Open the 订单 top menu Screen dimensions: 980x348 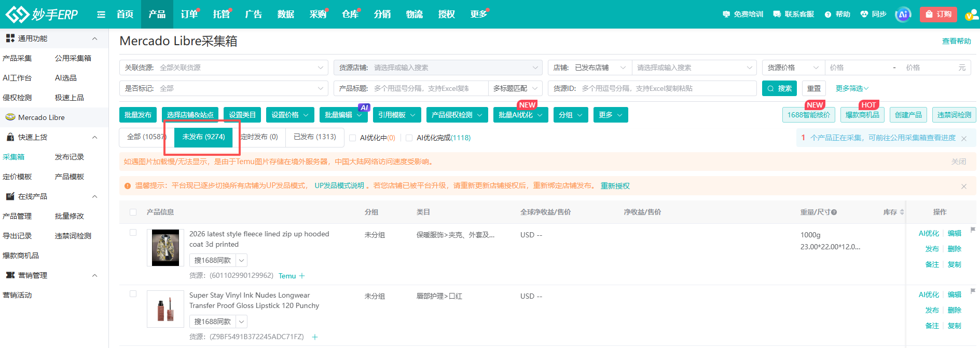point(189,14)
